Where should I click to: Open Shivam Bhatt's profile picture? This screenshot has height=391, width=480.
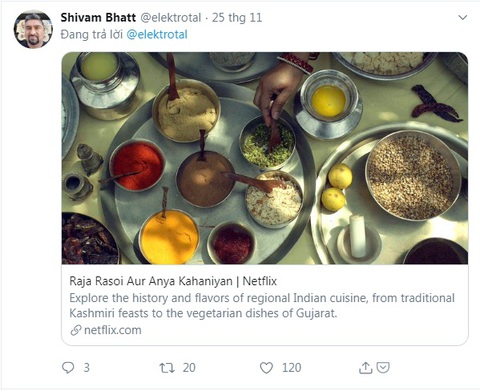33,29
